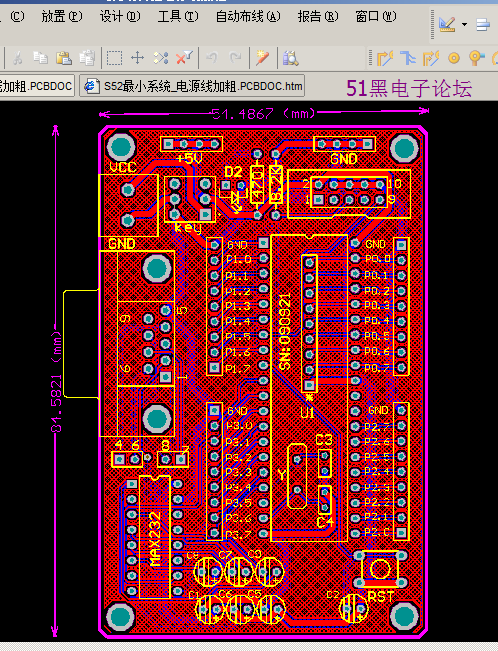498x651 pixels.
Task: Open the 自动布线(A) menu
Action: [248, 16]
